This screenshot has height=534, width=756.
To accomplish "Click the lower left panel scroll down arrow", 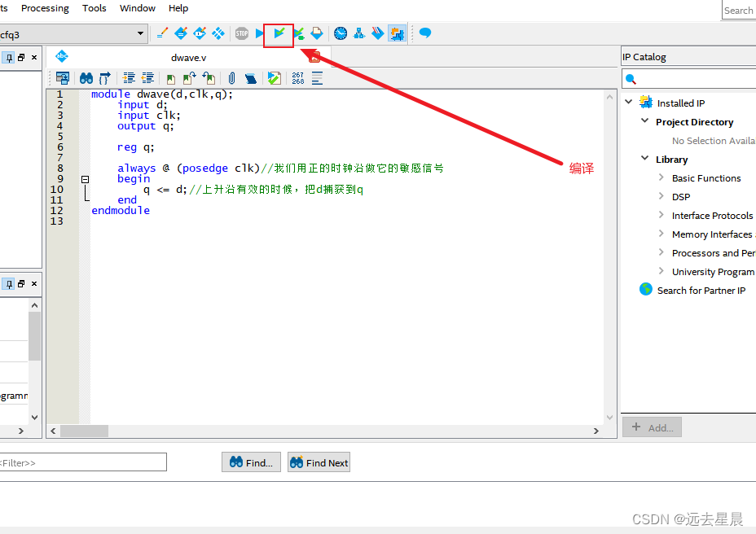I will click(34, 418).
